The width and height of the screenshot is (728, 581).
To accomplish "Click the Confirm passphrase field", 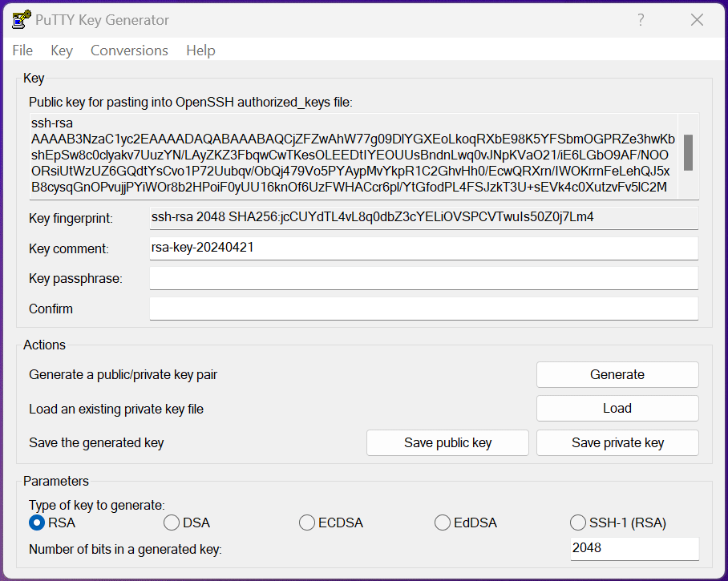I will [x=424, y=309].
